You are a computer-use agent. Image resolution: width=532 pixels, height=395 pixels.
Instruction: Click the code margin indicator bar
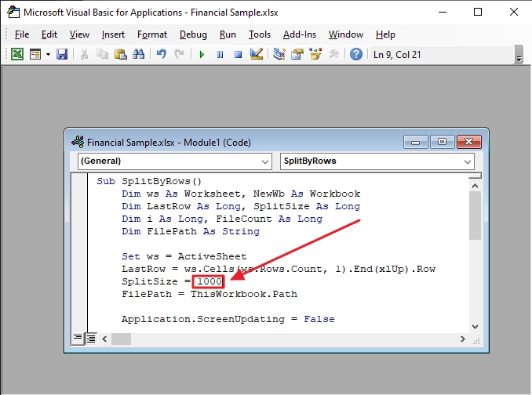[80, 253]
